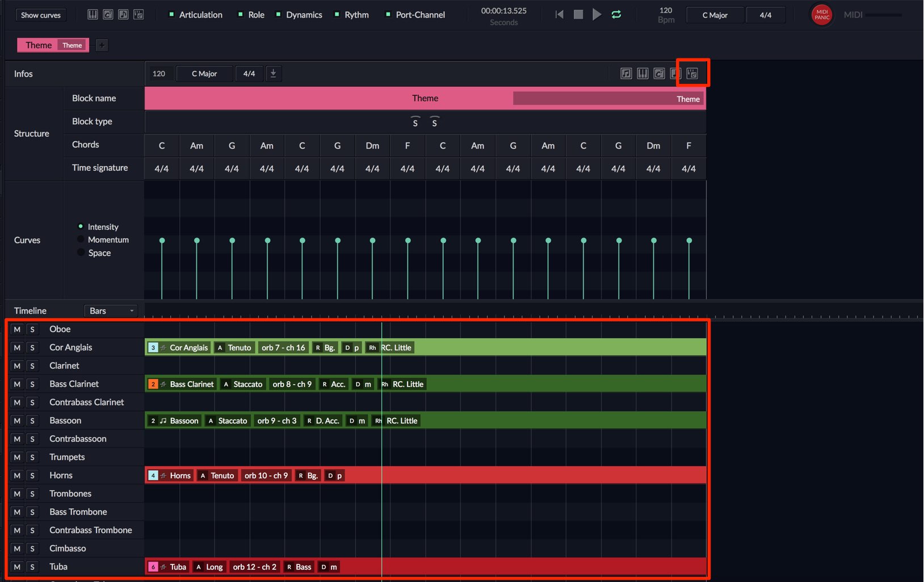The height and width of the screenshot is (582, 924).
Task: Open the orb 7 - ch 16 port tag
Action: [283, 348]
